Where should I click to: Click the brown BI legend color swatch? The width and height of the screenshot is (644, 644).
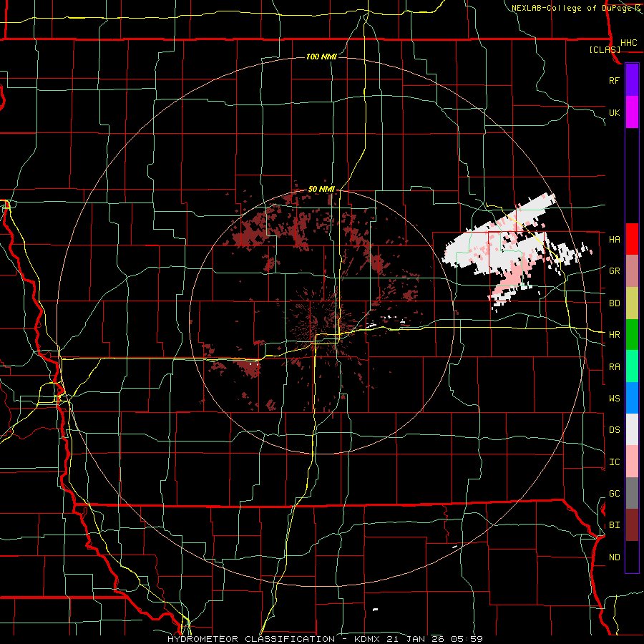click(x=632, y=525)
